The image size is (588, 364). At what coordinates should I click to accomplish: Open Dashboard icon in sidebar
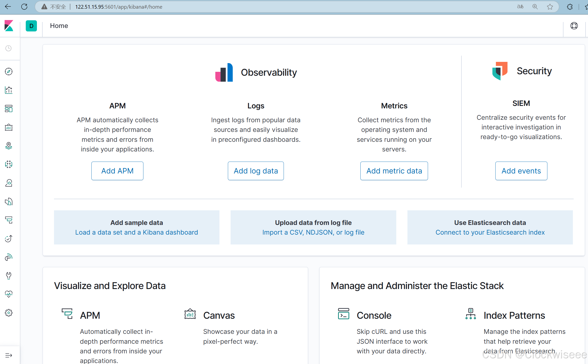[9, 109]
